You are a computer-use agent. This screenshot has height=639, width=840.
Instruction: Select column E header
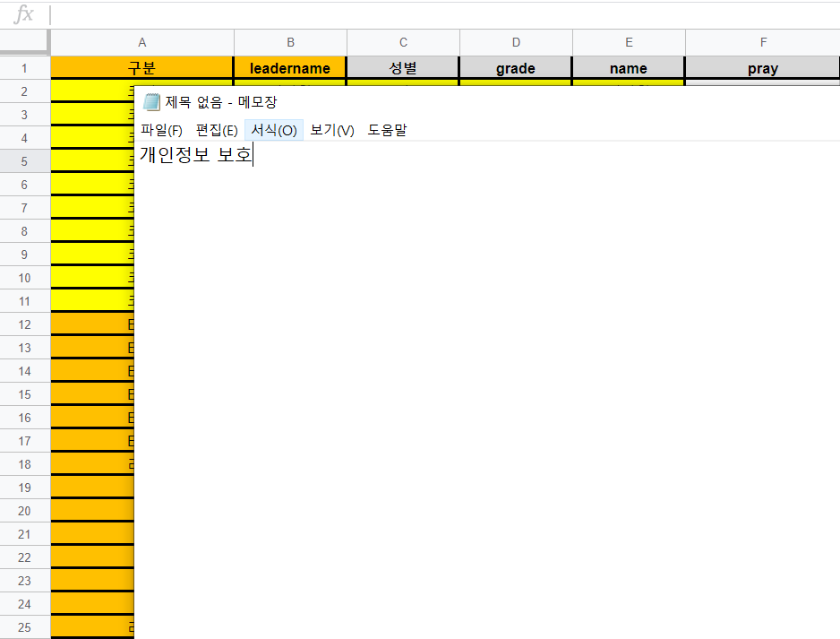point(629,42)
